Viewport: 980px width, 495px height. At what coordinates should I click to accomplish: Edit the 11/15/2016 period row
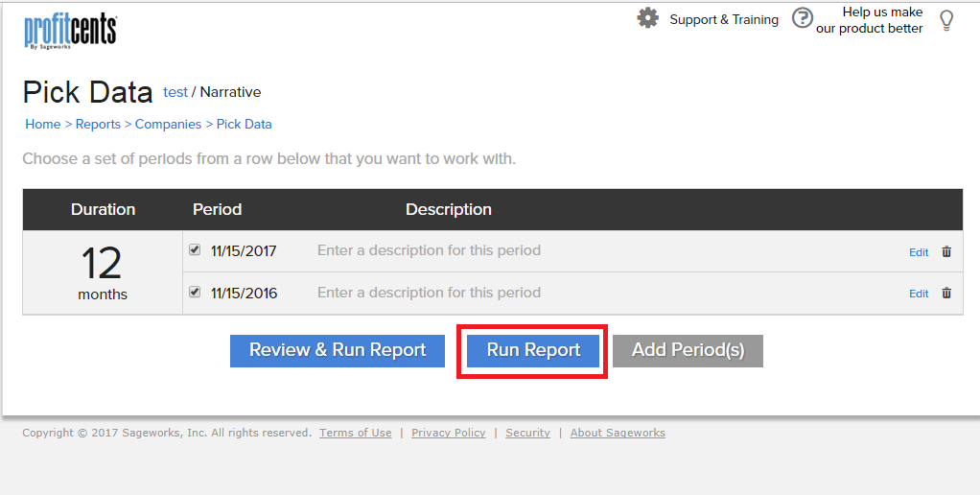click(919, 294)
